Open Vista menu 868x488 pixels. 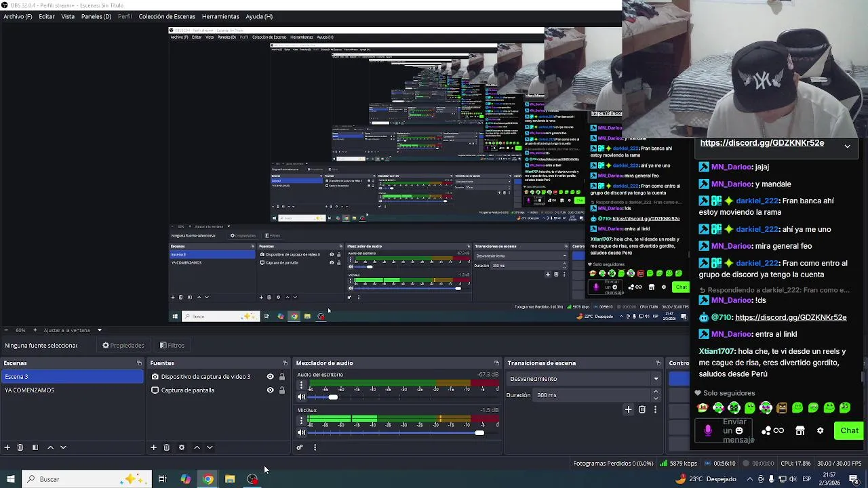[x=68, y=16]
